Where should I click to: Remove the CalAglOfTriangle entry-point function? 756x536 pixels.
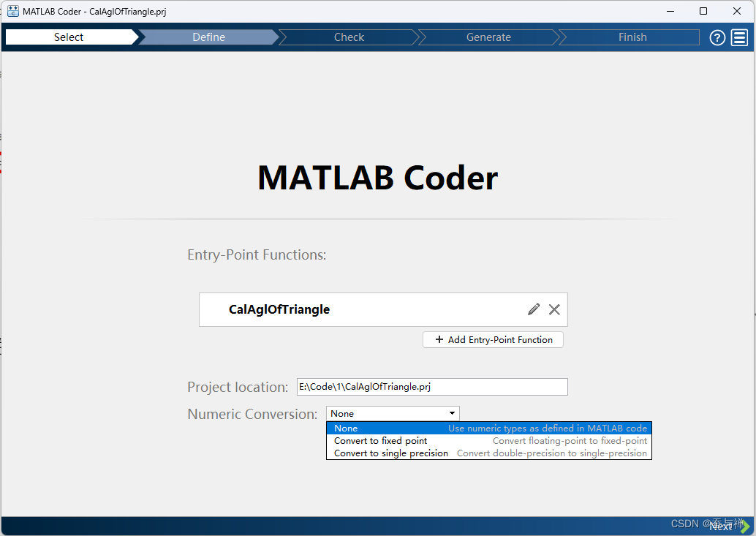click(554, 309)
